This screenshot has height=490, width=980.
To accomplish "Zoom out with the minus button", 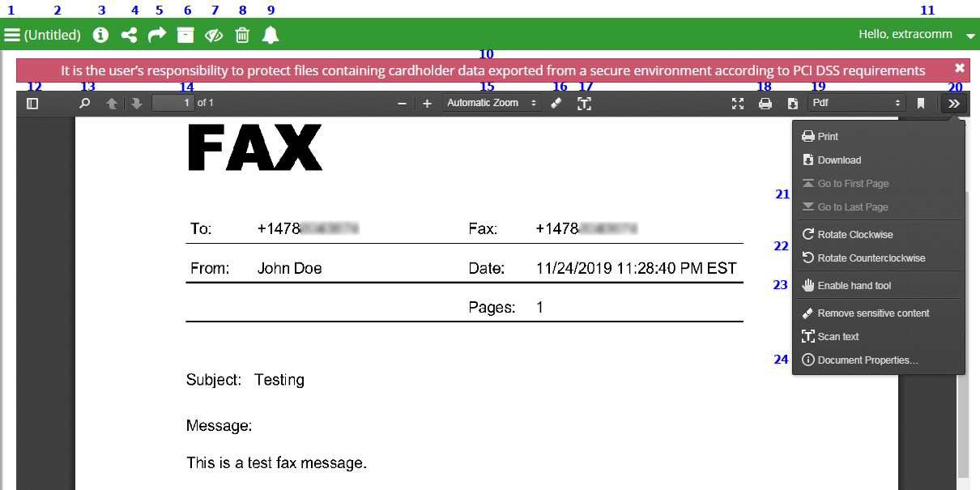I will [402, 104].
